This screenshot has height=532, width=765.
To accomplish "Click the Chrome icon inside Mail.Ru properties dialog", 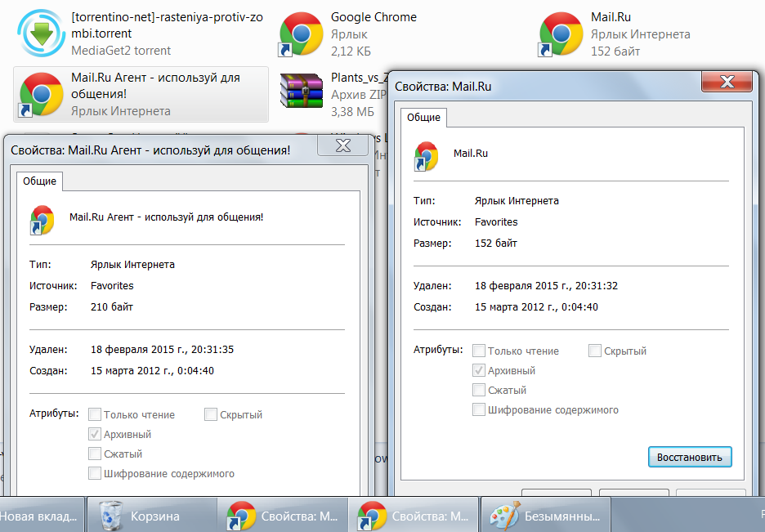I will 426,156.
